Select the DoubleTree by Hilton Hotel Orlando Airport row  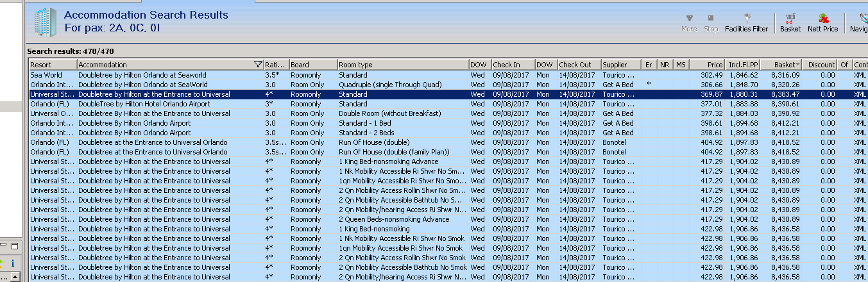[x=448, y=104]
